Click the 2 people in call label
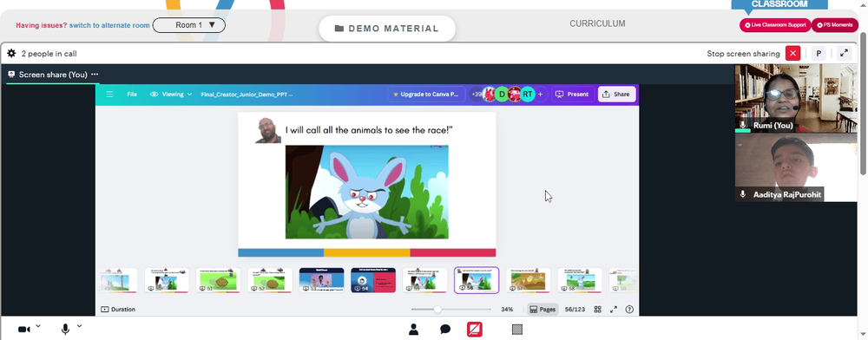 click(x=49, y=54)
